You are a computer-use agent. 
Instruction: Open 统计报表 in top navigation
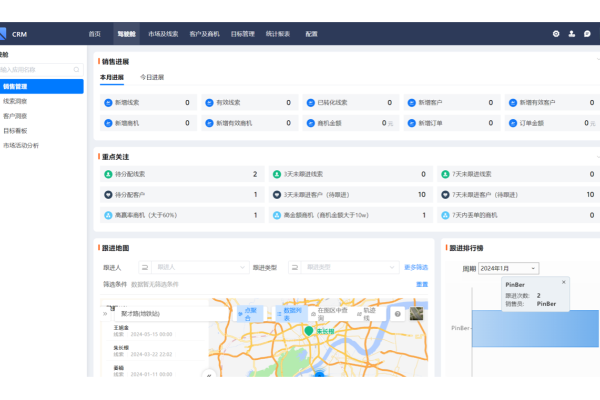pyautogui.click(x=278, y=34)
